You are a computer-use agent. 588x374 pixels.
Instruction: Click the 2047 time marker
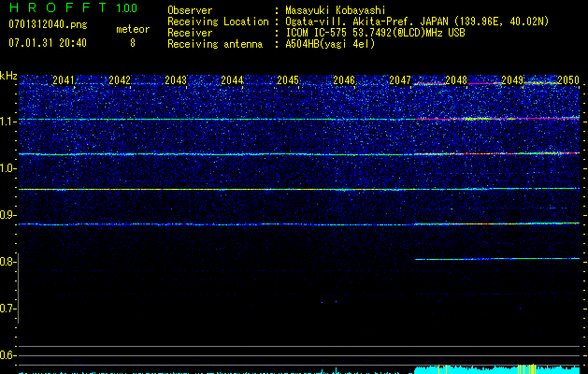tap(400, 80)
